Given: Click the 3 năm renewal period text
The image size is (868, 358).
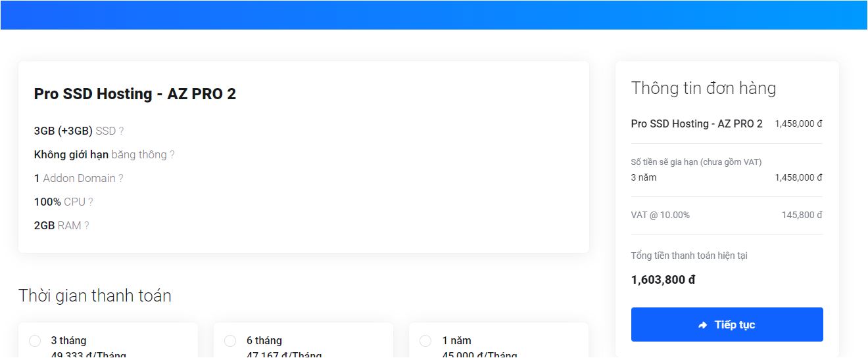Looking at the screenshot, I should pos(644,177).
